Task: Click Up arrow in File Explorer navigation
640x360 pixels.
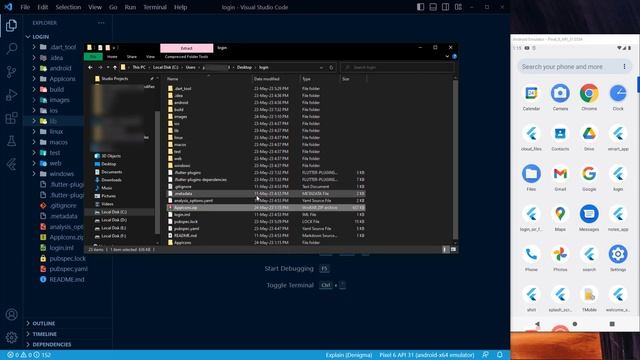Action: 115,67
